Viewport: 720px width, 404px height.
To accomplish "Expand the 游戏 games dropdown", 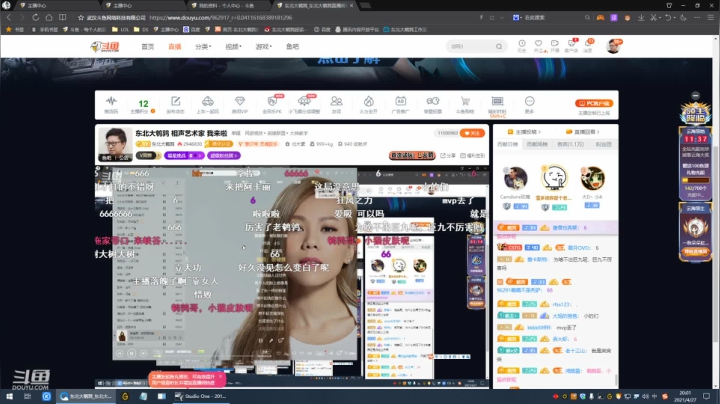I will coord(264,46).
